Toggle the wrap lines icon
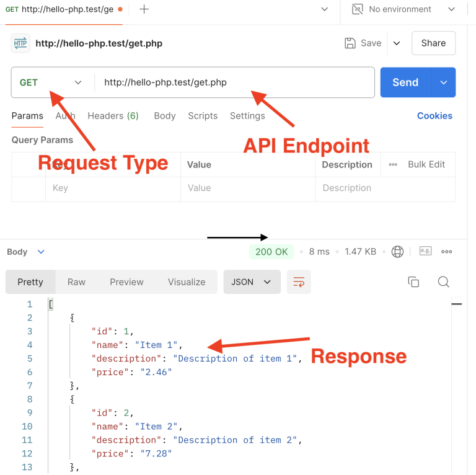Viewport: 476px width, 475px height. click(299, 282)
